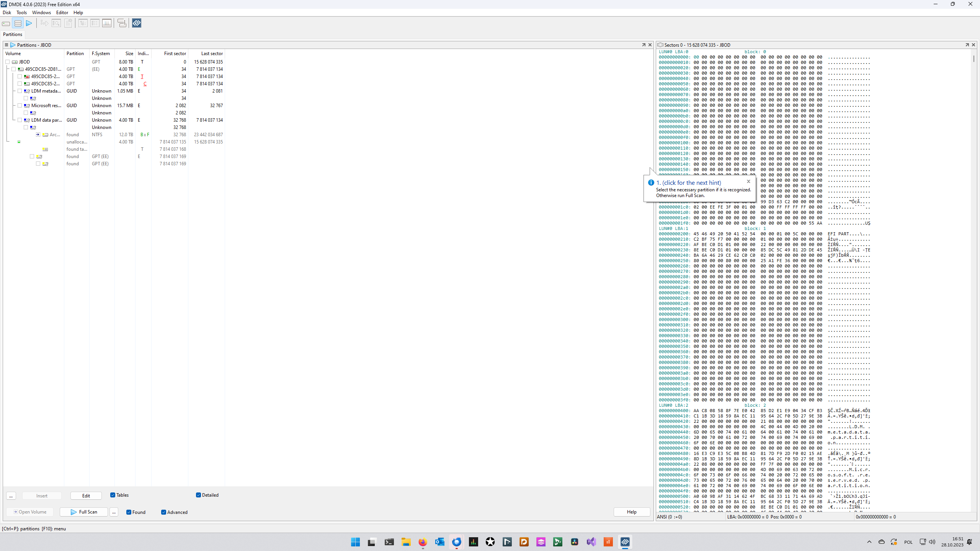Click the Size column header

(125, 54)
